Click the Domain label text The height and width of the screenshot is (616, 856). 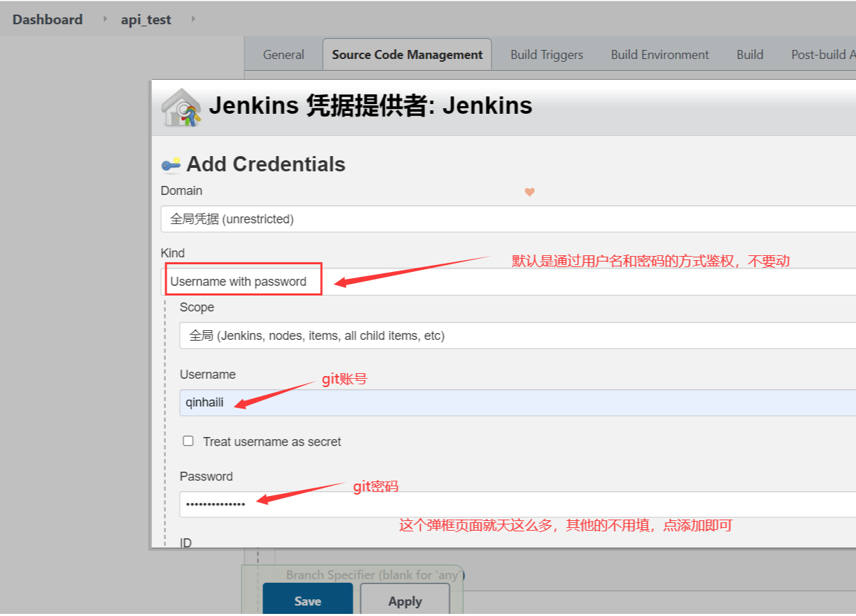click(x=182, y=191)
